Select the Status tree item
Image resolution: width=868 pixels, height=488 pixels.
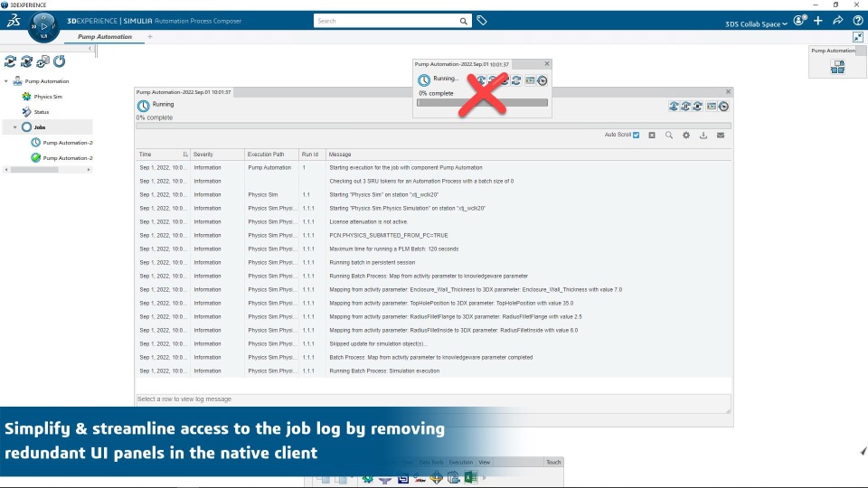click(x=42, y=112)
